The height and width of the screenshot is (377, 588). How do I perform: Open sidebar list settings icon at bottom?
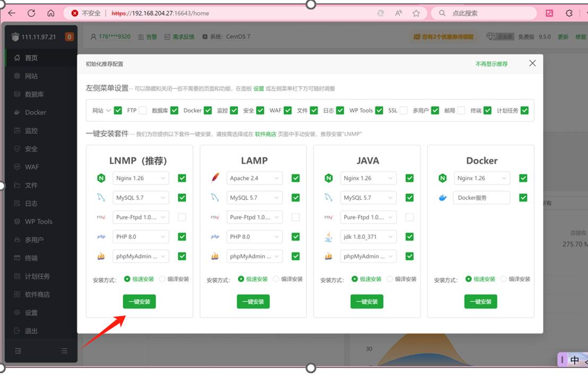pyautogui.click(x=64, y=351)
